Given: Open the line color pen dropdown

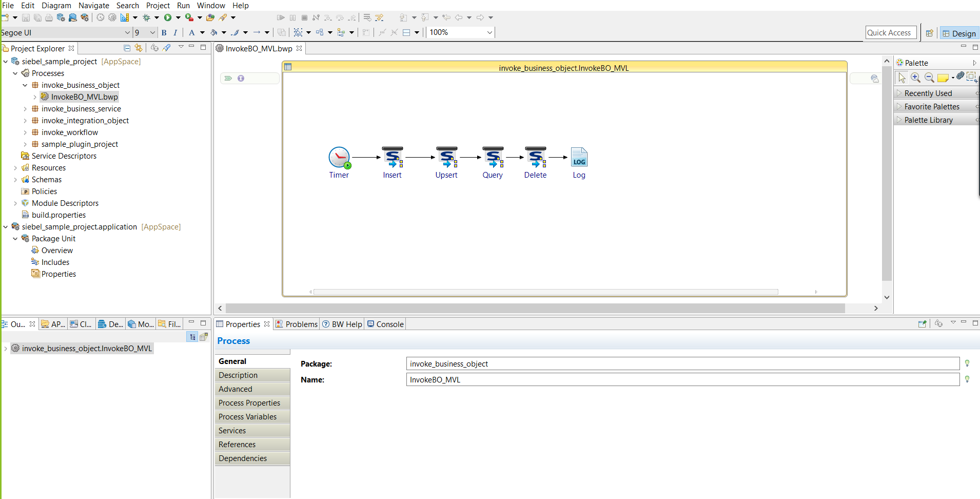Looking at the screenshot, I should coord(245,32).
